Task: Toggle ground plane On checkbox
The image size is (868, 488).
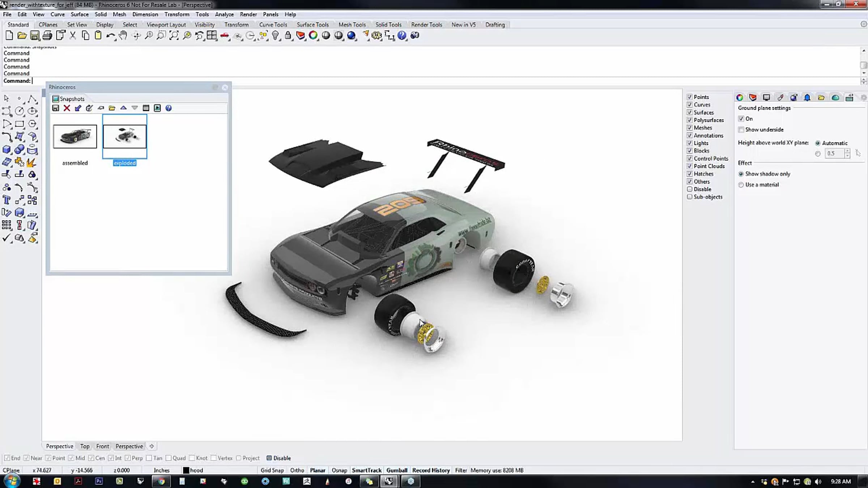Action: 741,119
